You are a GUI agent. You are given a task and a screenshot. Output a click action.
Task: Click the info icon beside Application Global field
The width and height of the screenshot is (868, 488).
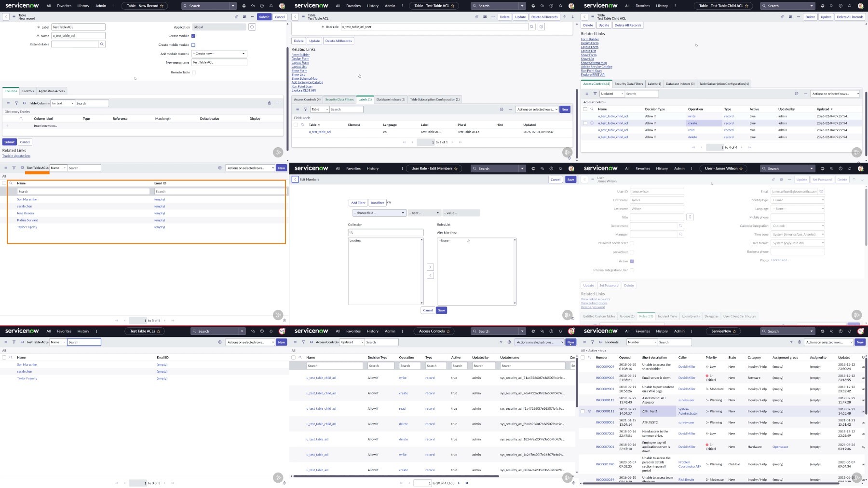click(252, 27)
